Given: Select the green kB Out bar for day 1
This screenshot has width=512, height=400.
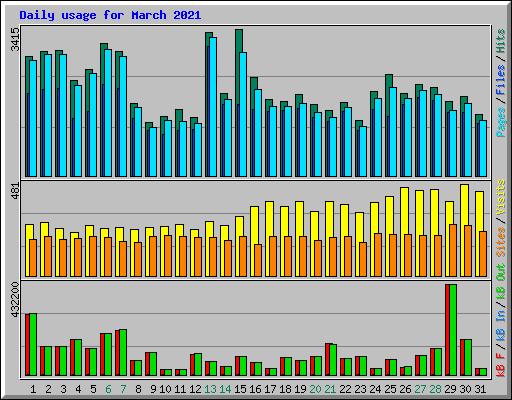Looking at the screenshot, I should point(33,345).
